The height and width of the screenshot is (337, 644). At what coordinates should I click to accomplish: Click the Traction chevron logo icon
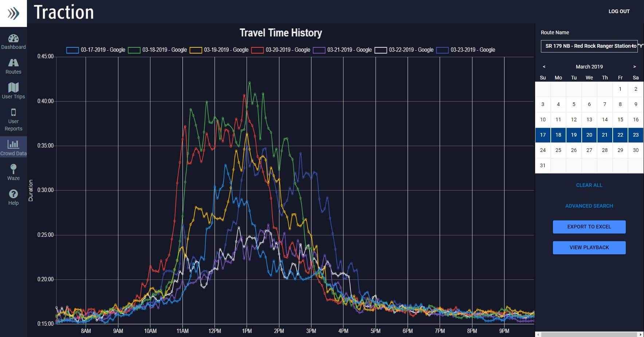pyautogui.click(x=13, y=13)
